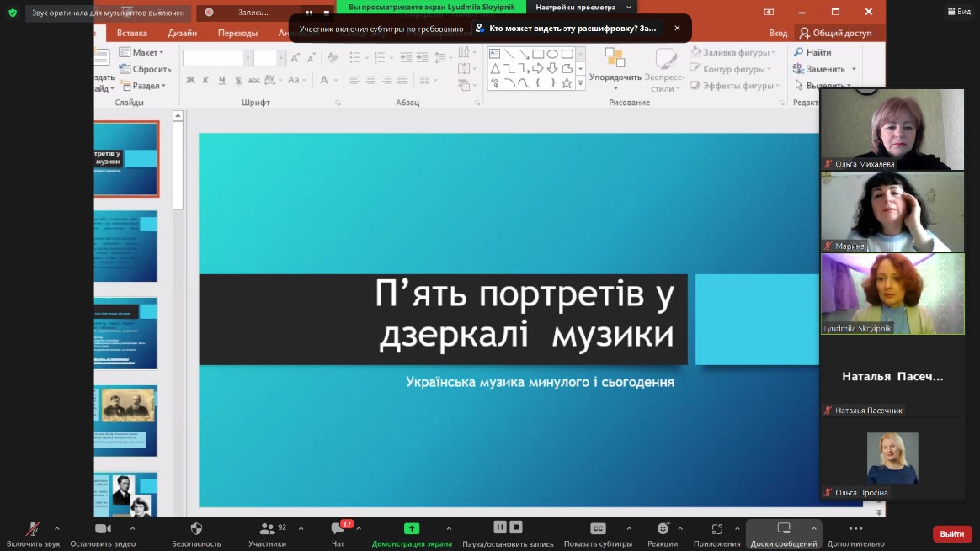Click the slide panel scroll up arrow
Viewport: 980px width, 551px height.
pos(178,116)
